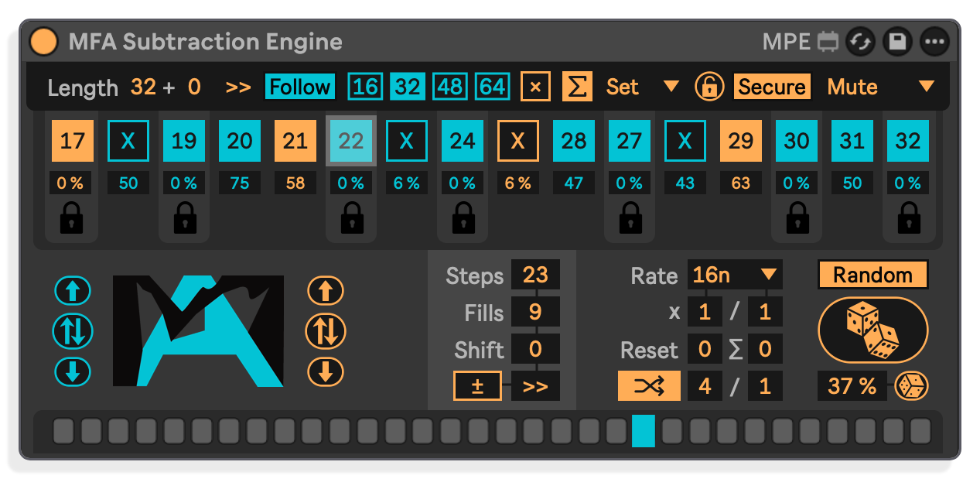This screenshot has width=980, height=479.
Task: Toggle the orange shuffle arrows button
Action: click(x=649, y=386)
